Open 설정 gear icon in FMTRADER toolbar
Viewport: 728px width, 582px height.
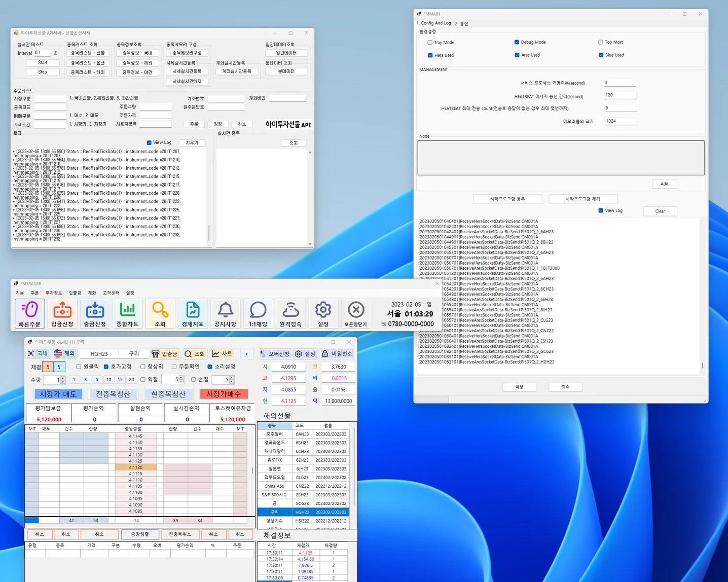pos(323,313)
